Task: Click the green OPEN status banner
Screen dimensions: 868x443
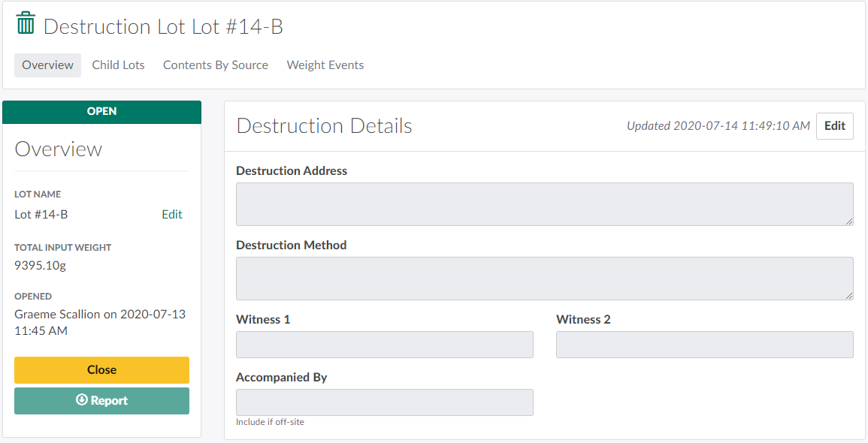Action: coord(101,112)
